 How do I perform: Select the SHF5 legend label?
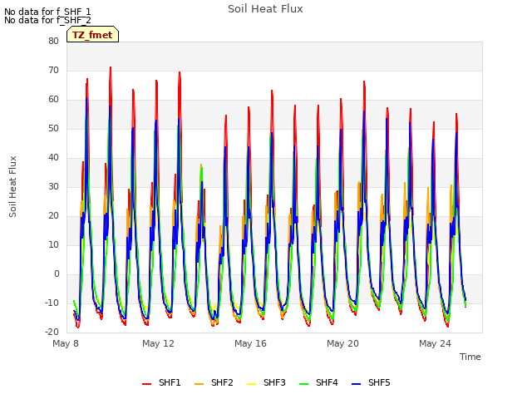[379, 382]
